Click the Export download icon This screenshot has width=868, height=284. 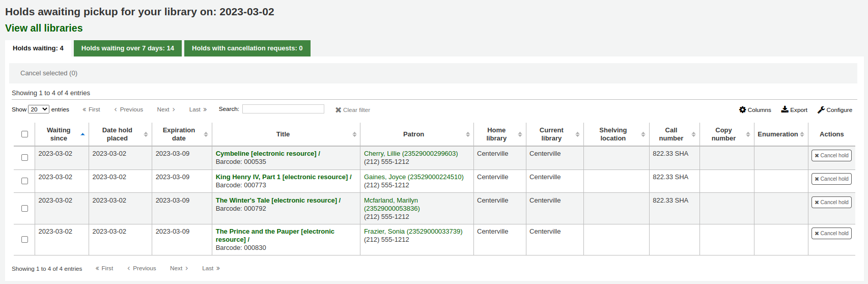coord(785,109)
